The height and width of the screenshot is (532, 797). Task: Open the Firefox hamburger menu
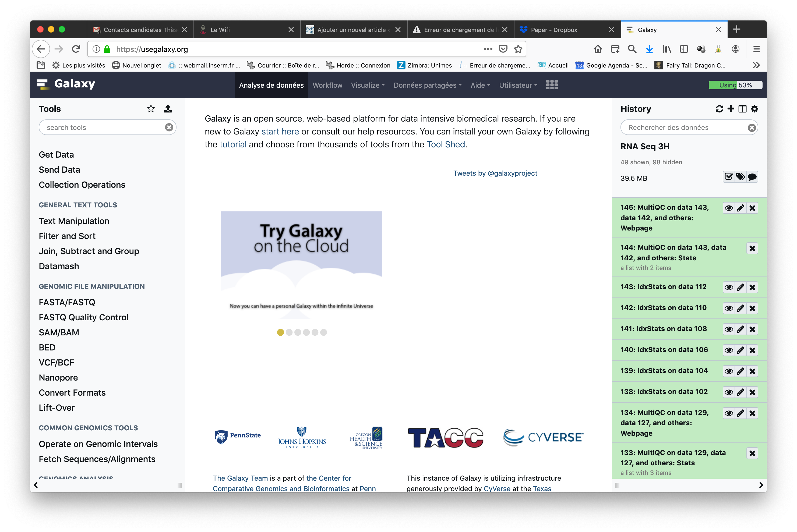(756, 49)
